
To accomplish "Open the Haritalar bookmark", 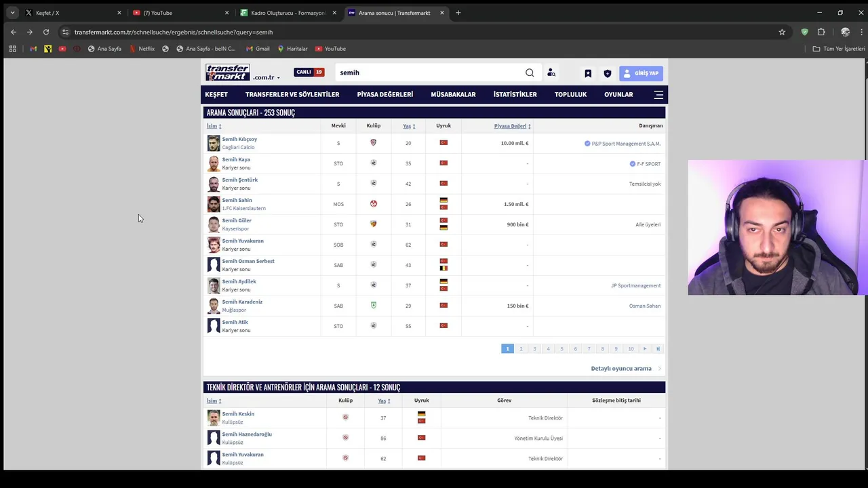I will [x=293, y=49].
